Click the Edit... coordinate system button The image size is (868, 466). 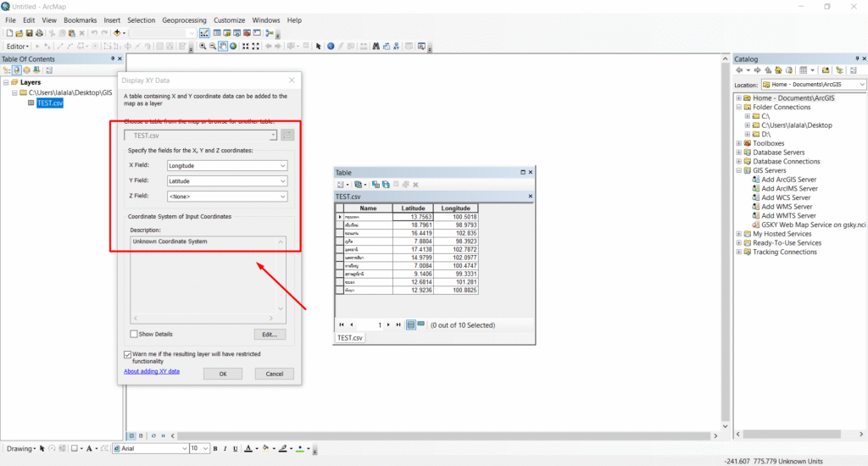click(x=270, y=335)
